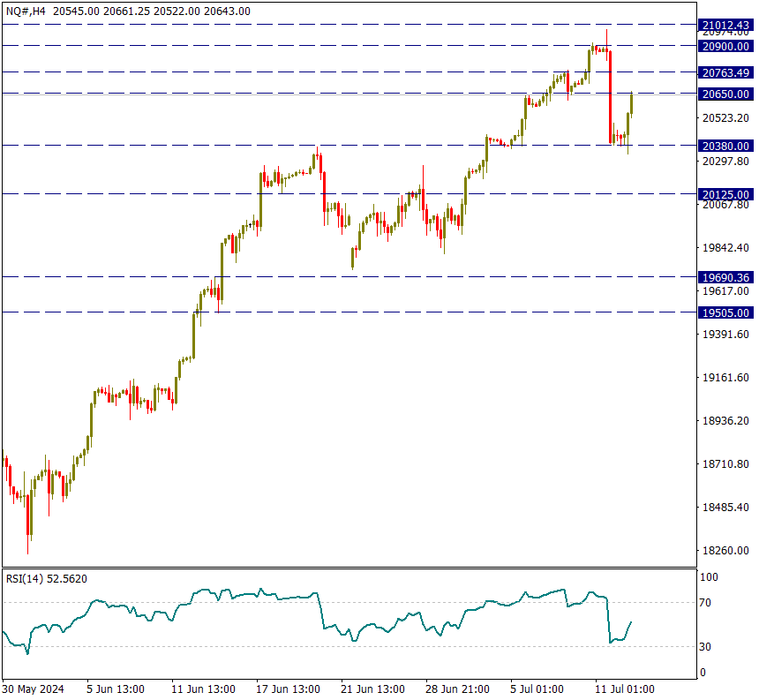
Task: Click the 30 May 2024 date label
Action: point(33,689)
